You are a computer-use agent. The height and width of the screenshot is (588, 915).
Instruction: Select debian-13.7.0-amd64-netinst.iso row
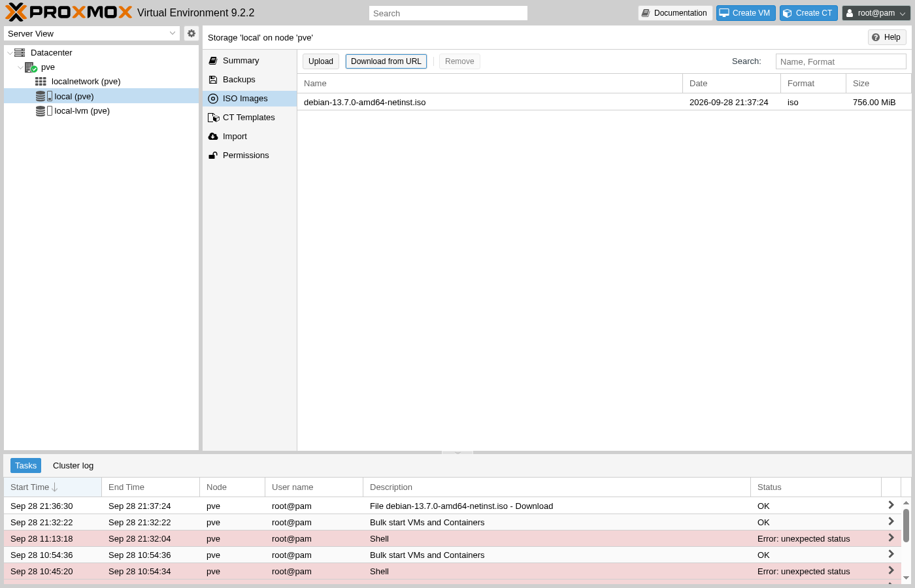605,103
